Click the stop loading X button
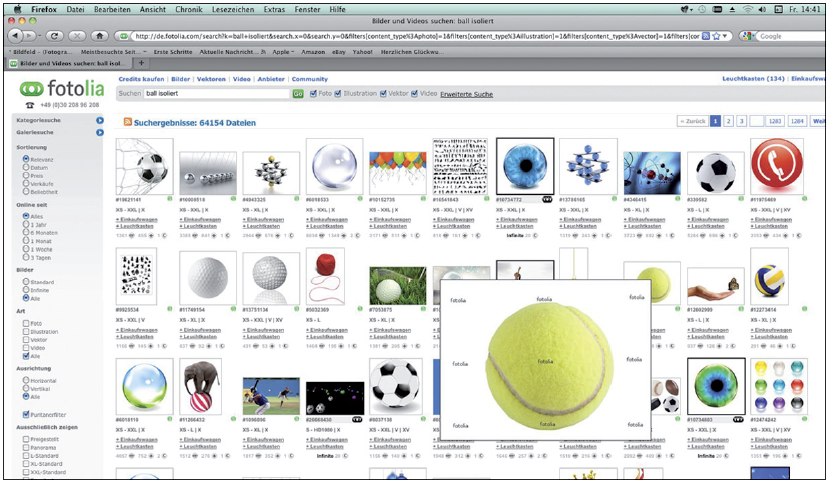The image size is (835, 484). pos(77,36)
